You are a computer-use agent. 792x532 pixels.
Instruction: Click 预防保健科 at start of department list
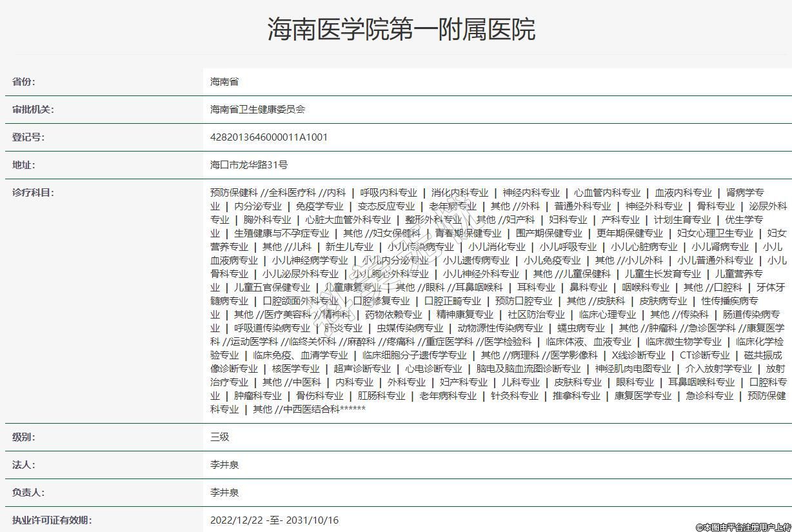233,192
